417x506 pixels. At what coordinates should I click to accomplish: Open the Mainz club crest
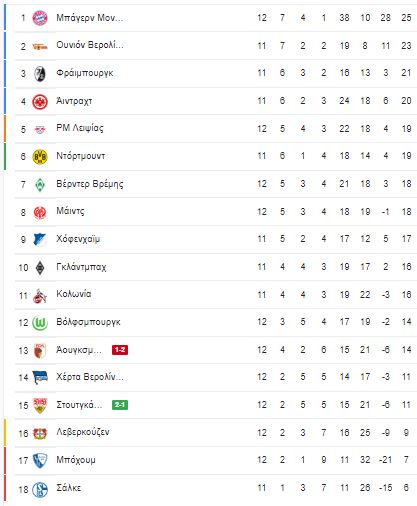[x=40, y=212]
